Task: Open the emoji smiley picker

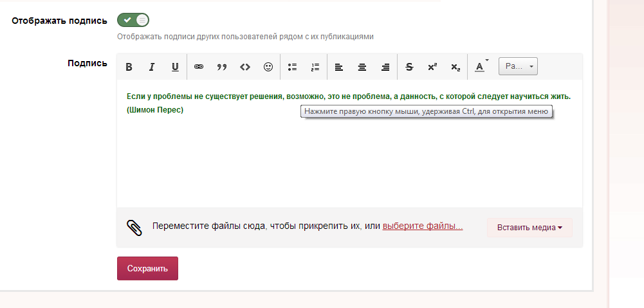Action: pos(268,67)
